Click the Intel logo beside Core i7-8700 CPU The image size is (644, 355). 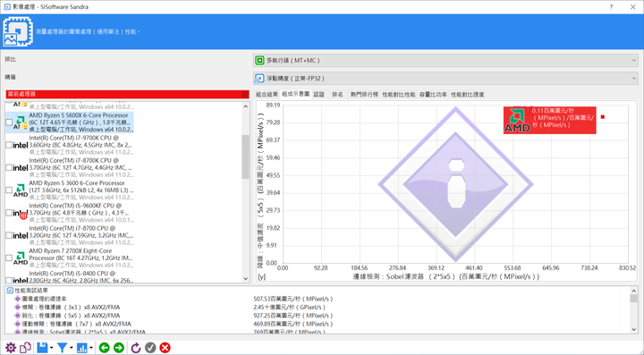tap(21, 235)
